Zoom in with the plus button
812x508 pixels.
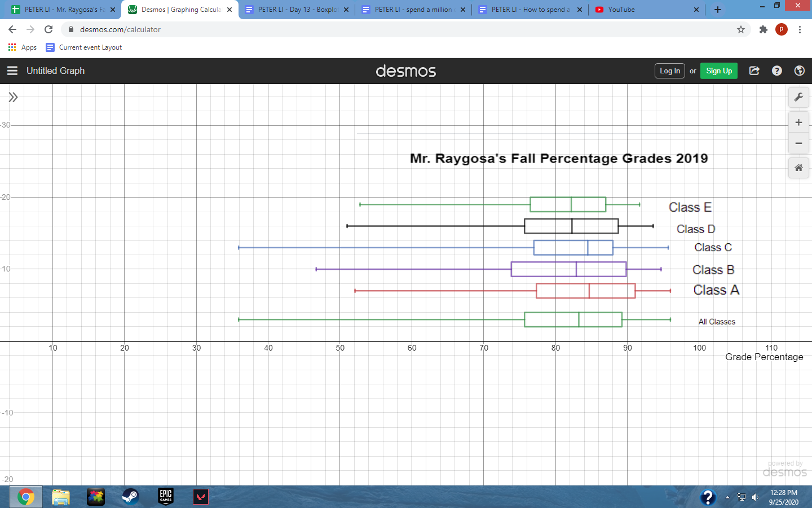click(x=798, y=122)
